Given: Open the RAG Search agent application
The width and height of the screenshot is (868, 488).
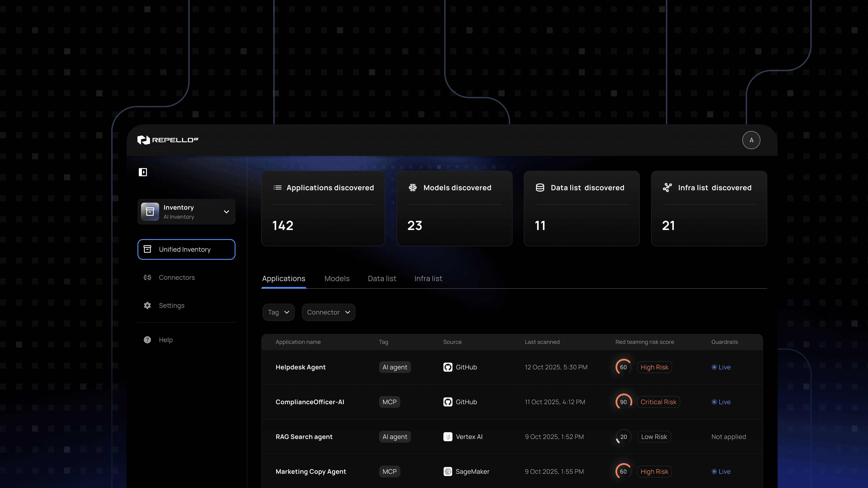Looking at the screenshot, I should 304,437.
